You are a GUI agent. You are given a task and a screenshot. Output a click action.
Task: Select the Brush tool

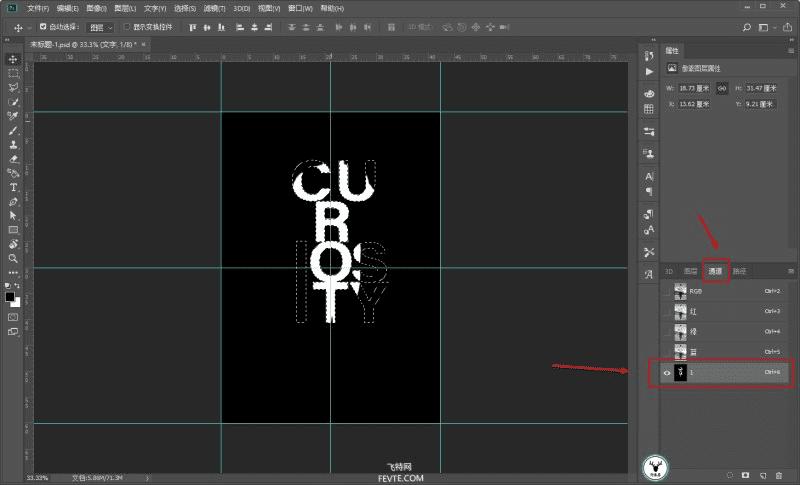(x=13, y=131)
